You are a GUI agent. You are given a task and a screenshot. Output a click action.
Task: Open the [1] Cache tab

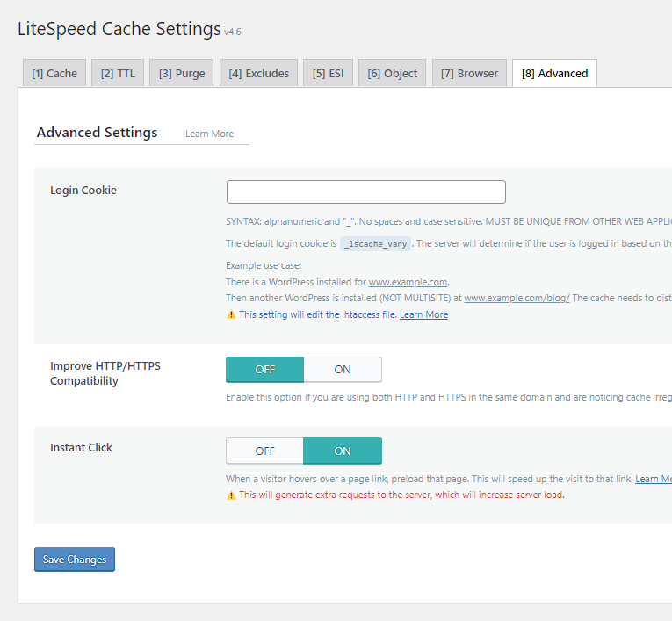coord(54,73)
